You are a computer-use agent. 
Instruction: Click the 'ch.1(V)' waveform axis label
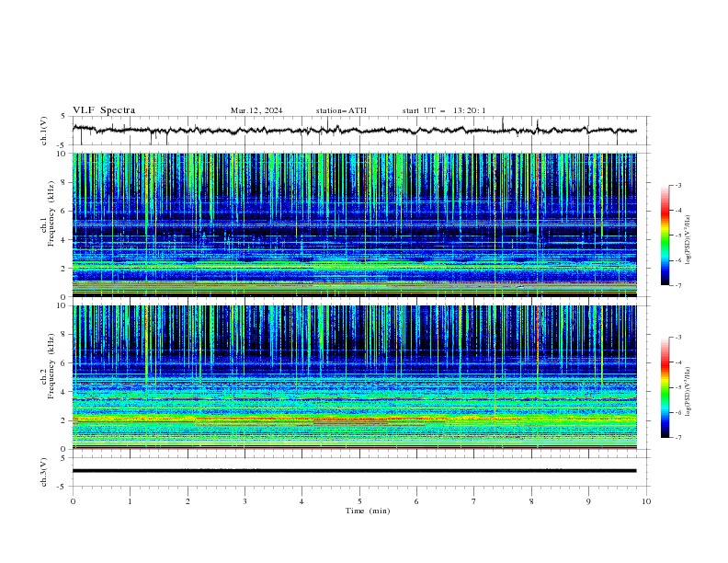44,131
